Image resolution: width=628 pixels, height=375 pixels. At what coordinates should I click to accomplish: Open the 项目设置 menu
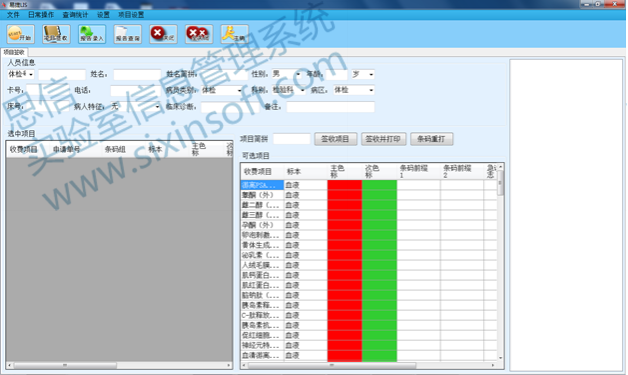pos(131,15)
